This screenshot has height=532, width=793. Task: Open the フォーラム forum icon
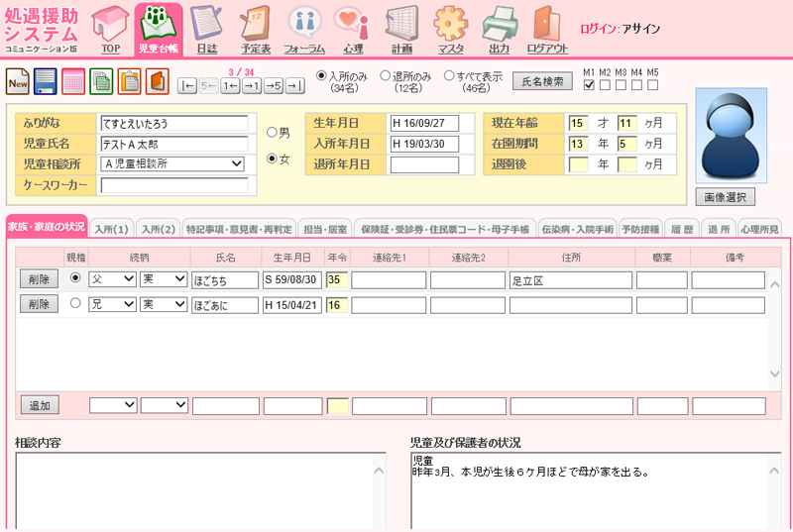(x=304, y=26)
